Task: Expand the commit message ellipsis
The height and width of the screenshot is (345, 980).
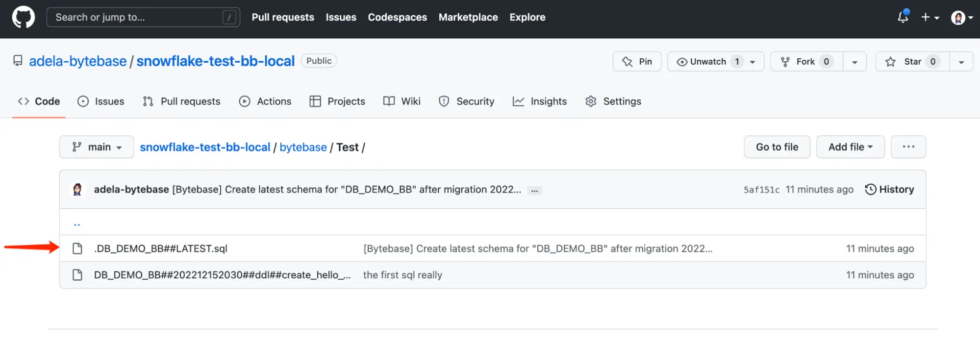Action: point(535,190)
